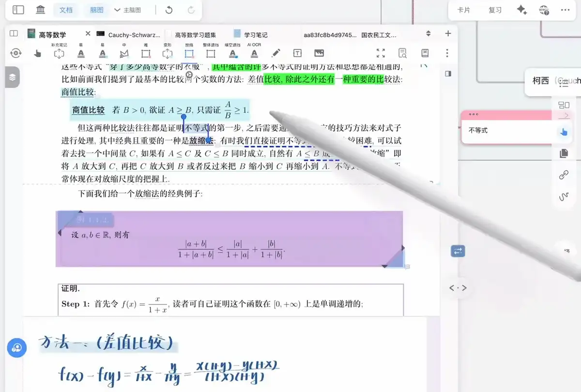Click the 商值比较 heading in blue box
This screenshot has height=392, width=581.
click(x=89, y=110)
